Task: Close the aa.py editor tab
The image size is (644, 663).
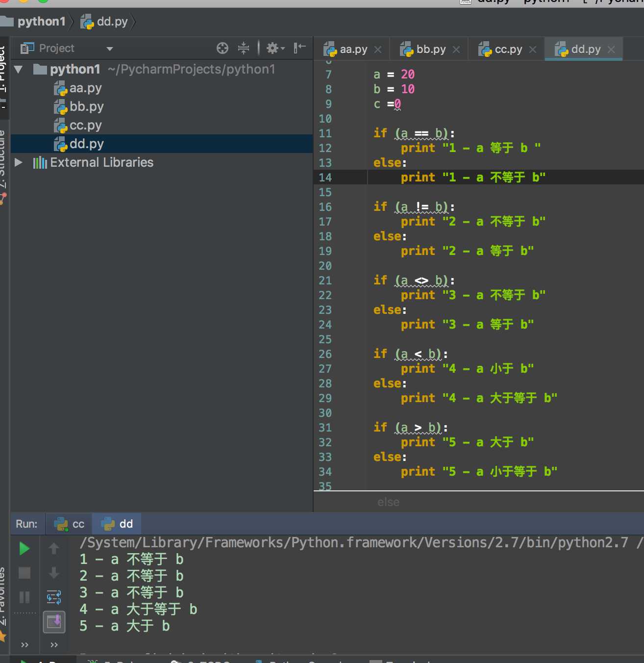Action: coord(378,50)
